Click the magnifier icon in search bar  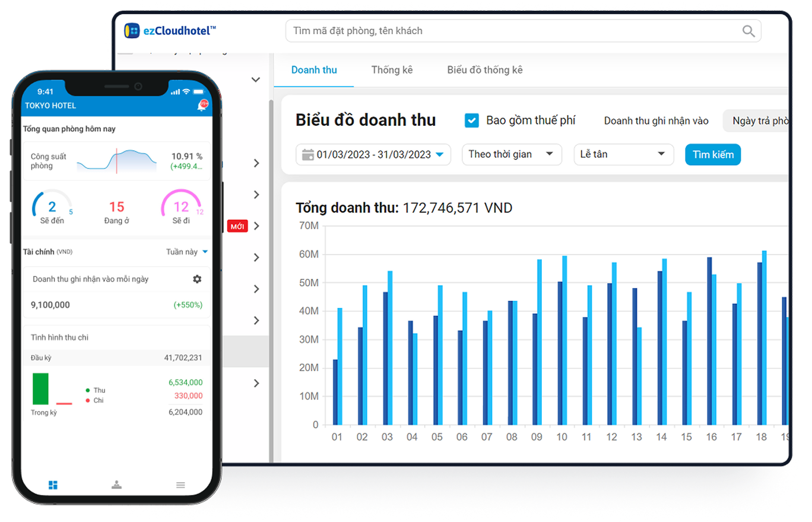pyautogui.click(x=748, y=31)
